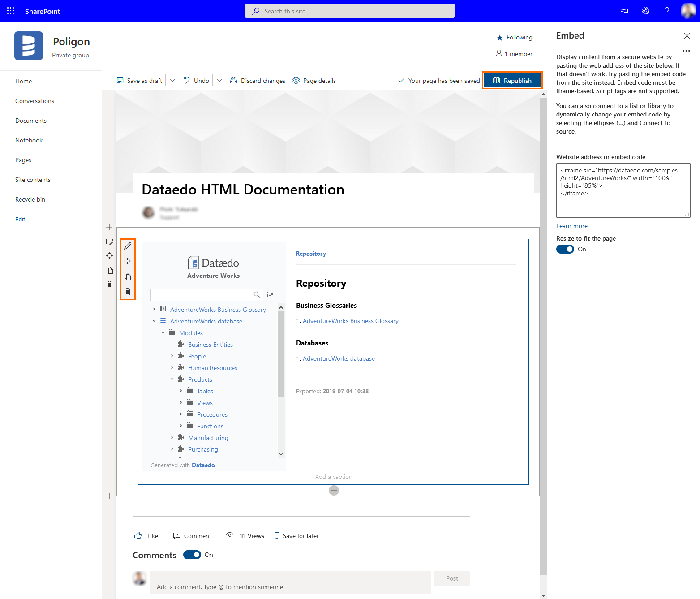Open Site contents from left navigation
Viewport: 700px width, 599px height.
click(x=33, y=180)
